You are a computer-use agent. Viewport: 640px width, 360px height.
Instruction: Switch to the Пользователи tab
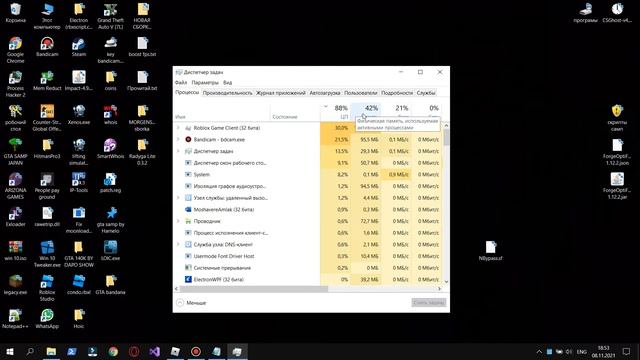(361, 93)
